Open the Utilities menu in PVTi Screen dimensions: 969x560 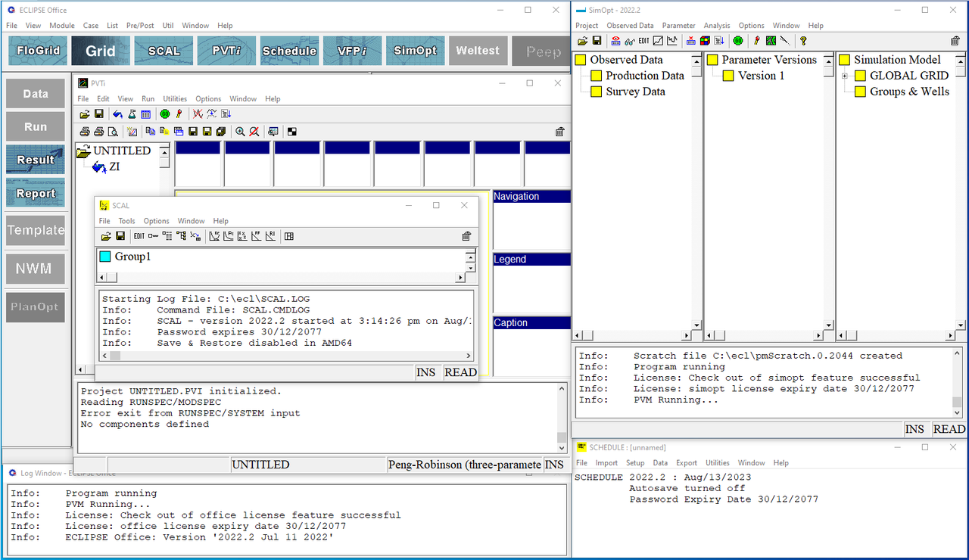pyautogui.click(x=175, y=99)
